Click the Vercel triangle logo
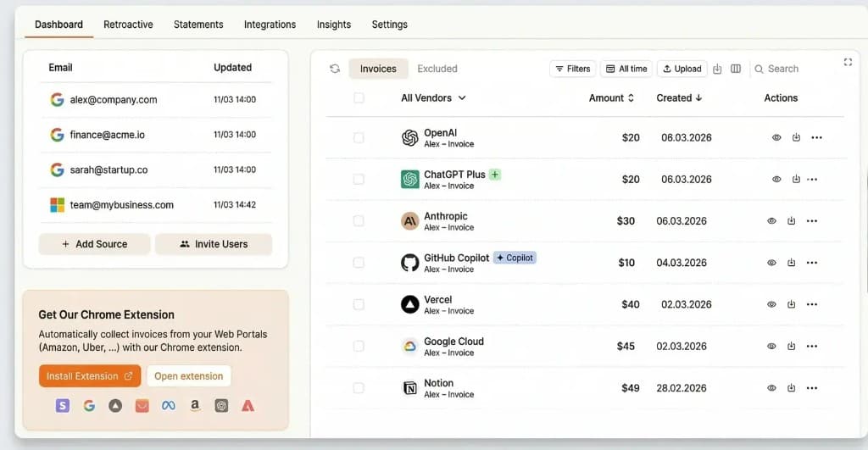 click(x=409, y=304)
